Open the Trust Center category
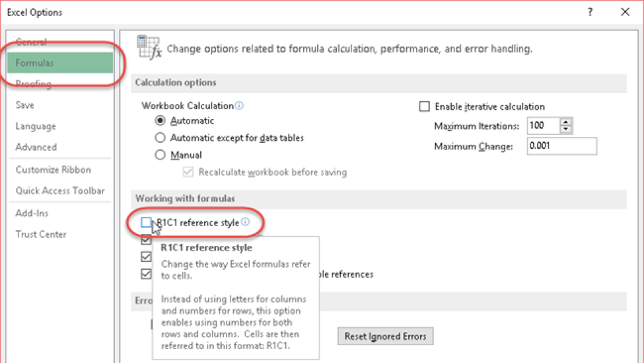644x363 pixels. pos(41,234)
